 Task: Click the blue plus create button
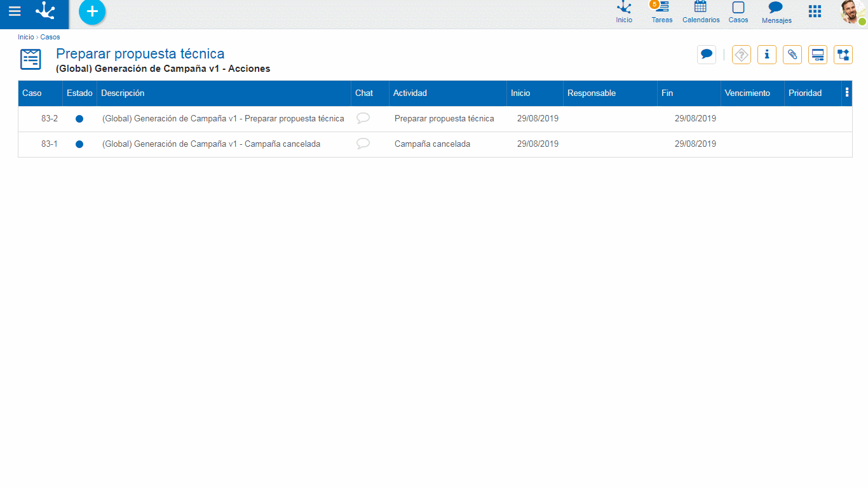pyautogui.click(x=92, y=11)
